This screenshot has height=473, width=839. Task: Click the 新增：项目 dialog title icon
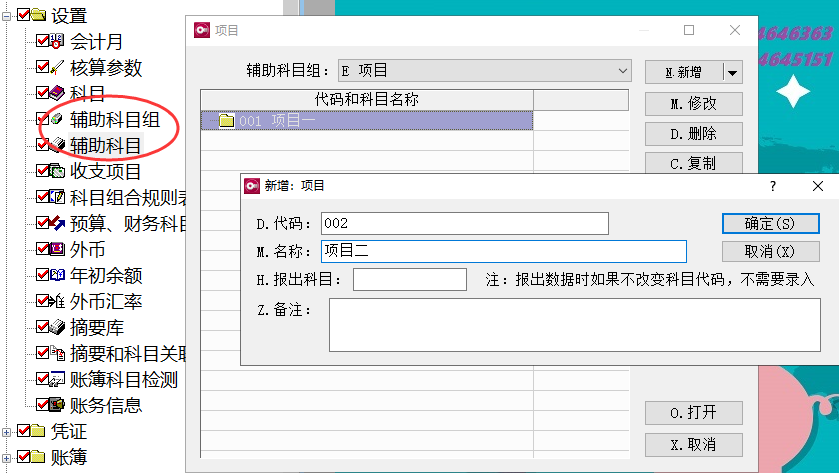[252, 186]
